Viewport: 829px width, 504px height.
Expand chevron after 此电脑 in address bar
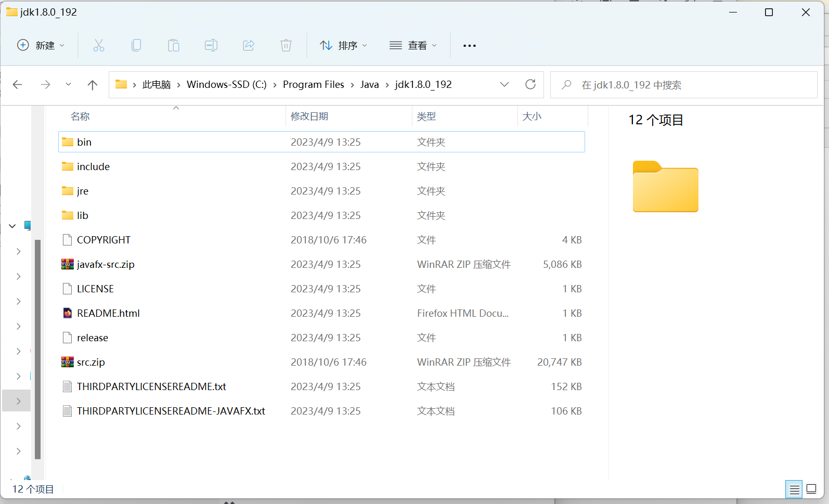click(x=179, y=85)
